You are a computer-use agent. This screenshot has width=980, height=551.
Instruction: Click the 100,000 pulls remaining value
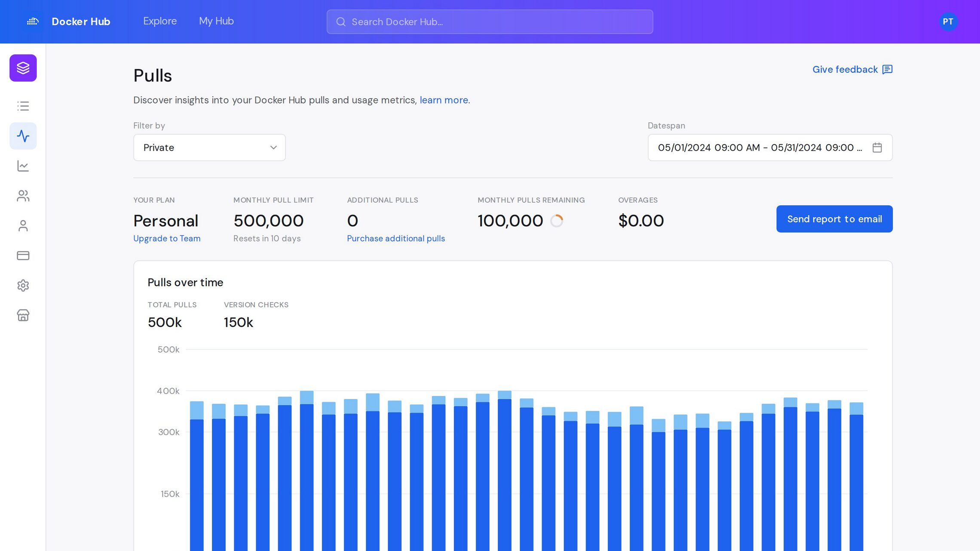(510, 221)
